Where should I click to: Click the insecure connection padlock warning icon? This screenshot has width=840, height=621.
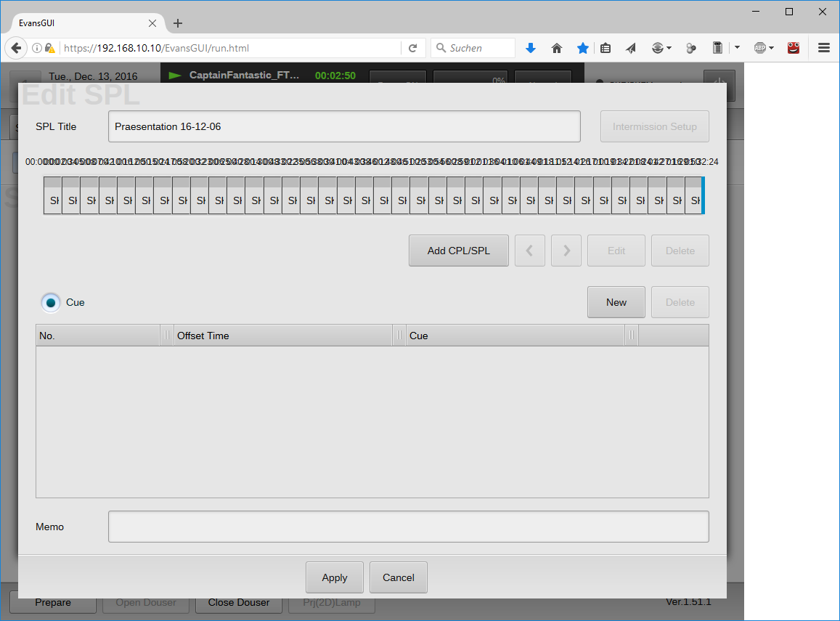coord(49,48)
